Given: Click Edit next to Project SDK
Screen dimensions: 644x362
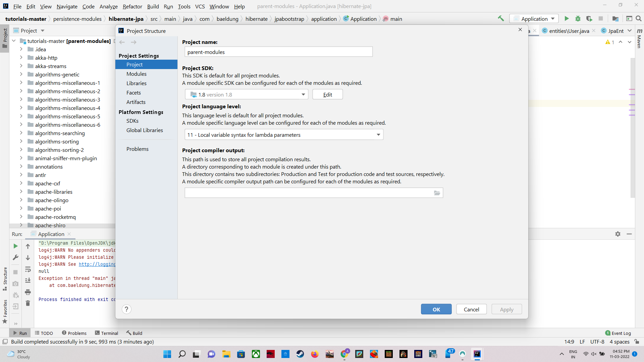Looking at the screenshot, I should point(327,94).
